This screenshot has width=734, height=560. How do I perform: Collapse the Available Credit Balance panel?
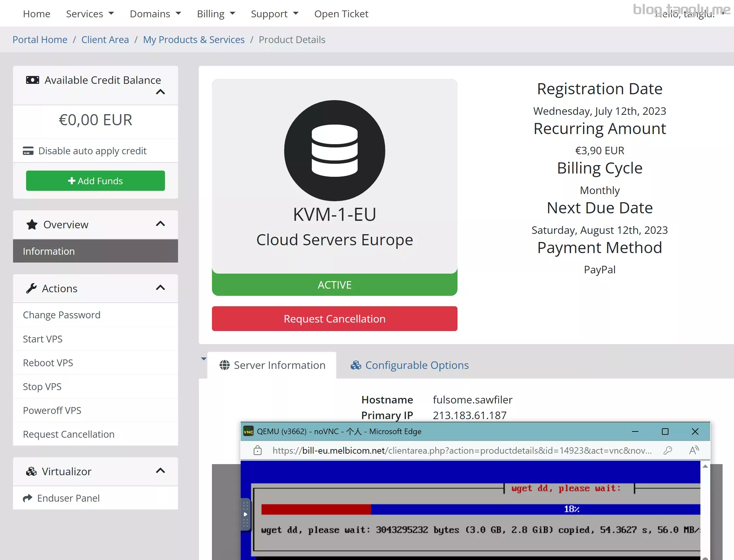click(161, 92)
